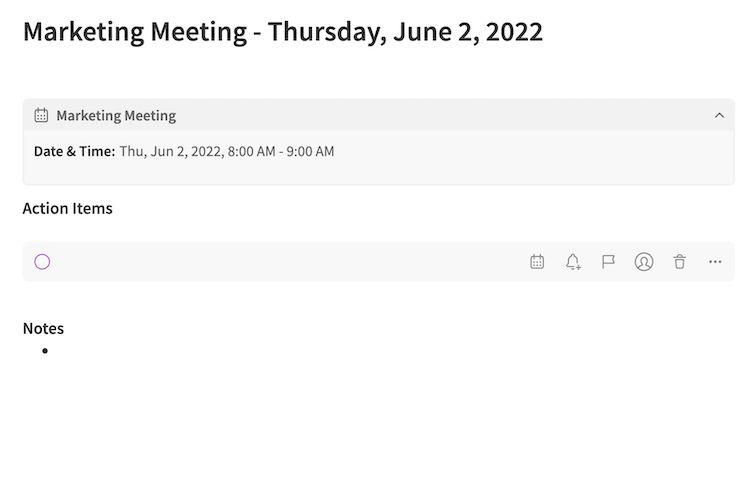This screenshot has width=750, height=500.
Task: Set a due date with the calendar icon
Action: click(x=537, y=262)
